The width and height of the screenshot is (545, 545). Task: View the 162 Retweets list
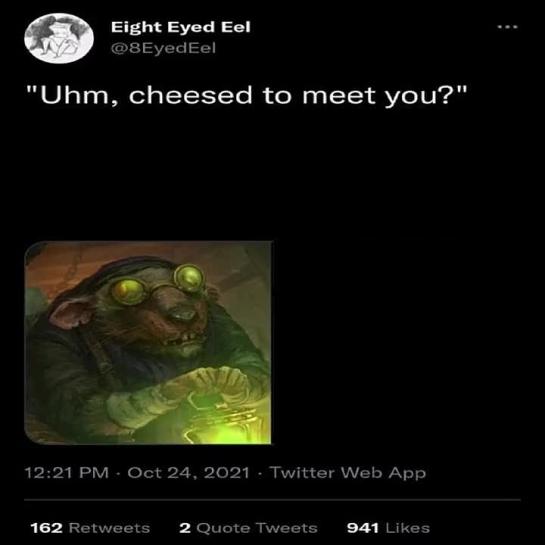[x=90, y=528]
